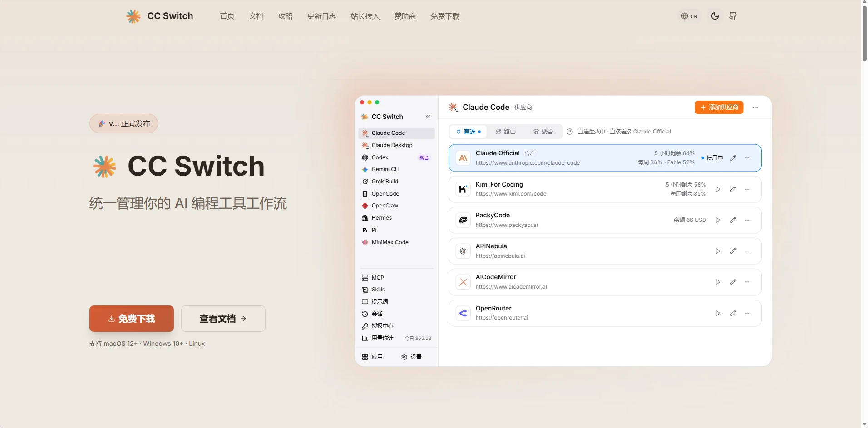868x428 pixels.
Task: Open the 站长接入 nav link
Action: (365, 16)
